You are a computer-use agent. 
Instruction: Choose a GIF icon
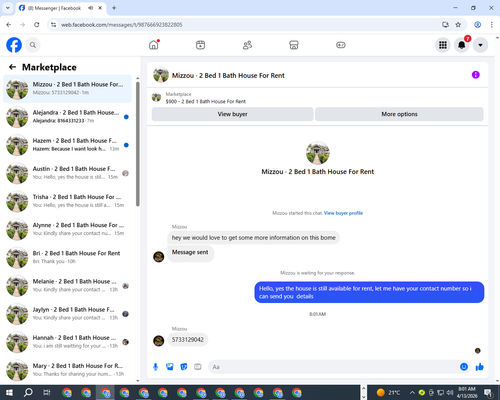(198, 367)
